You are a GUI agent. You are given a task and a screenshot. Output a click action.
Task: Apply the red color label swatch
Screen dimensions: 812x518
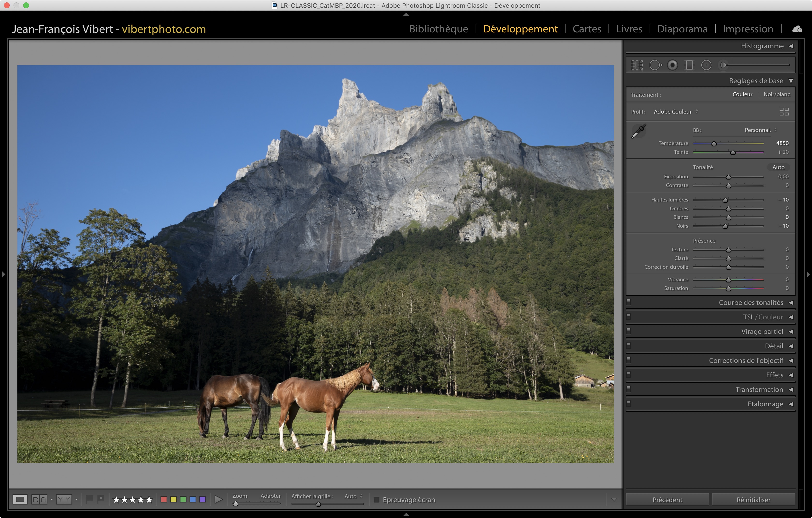point(164,499)
